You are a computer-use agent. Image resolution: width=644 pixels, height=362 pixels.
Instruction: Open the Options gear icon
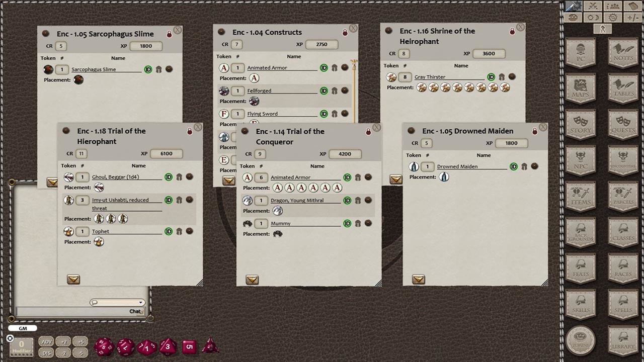click(613, 17)
